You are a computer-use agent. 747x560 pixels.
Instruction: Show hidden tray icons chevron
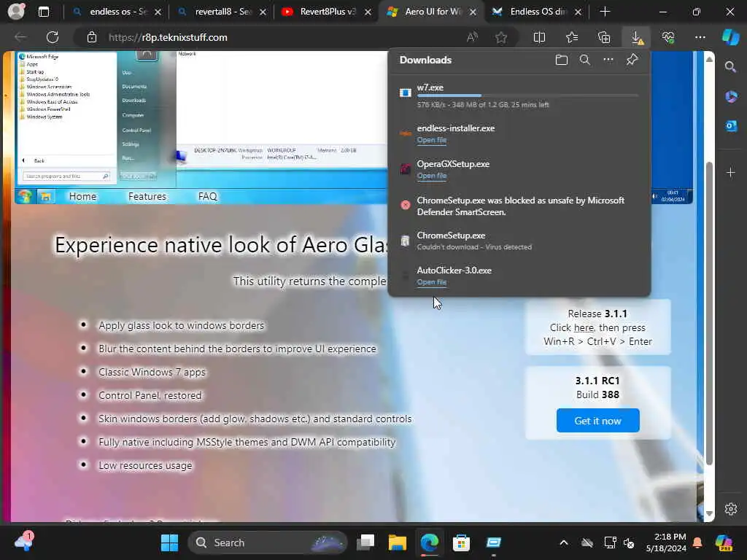click(564, 542)
